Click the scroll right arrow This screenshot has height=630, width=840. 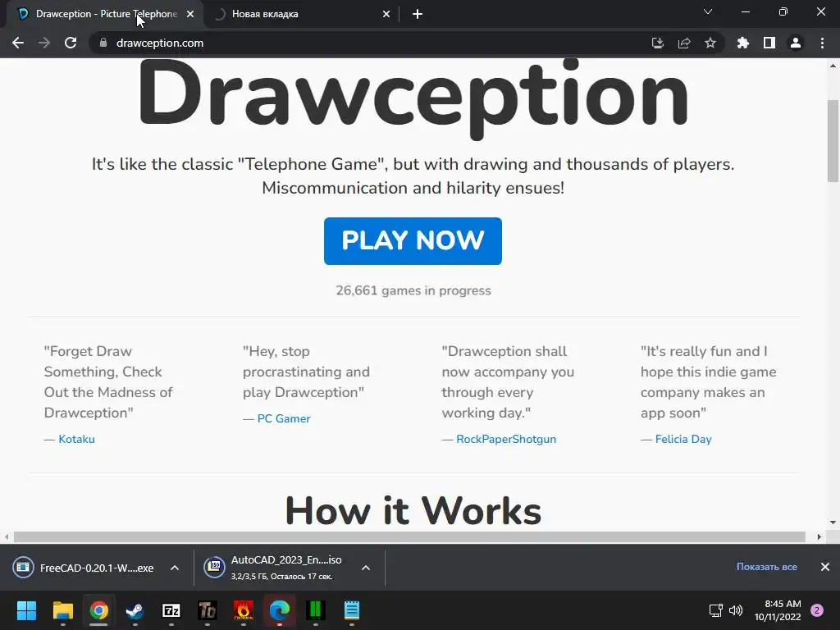819,536
